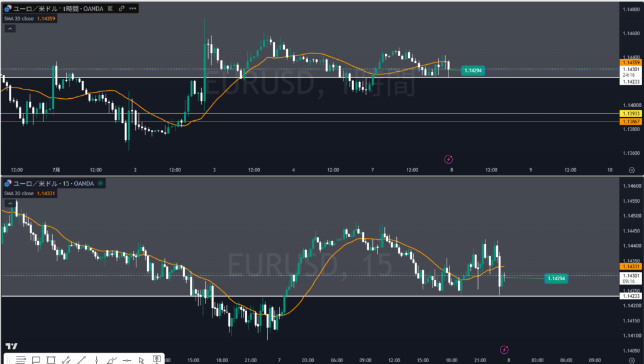Click the 1.14200 price axis value
This screenshot has width=644, height=364.
[x=631, y=305]
